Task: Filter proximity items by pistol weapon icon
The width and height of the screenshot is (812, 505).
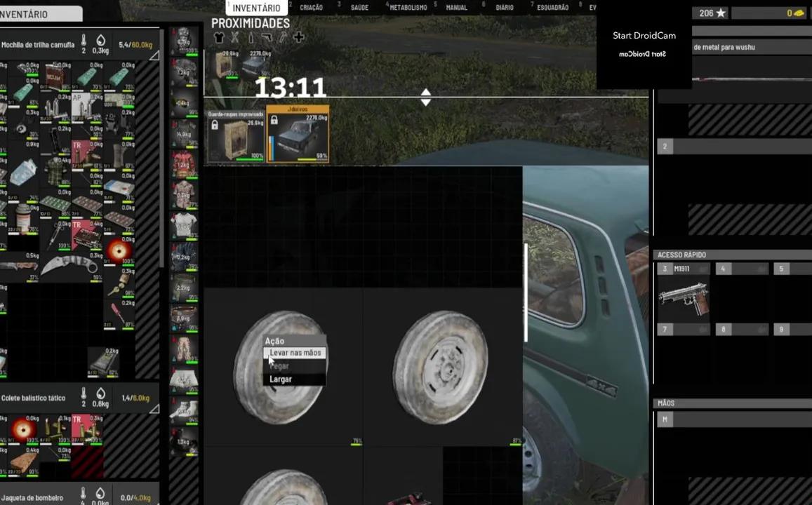Action: [267, 37]
